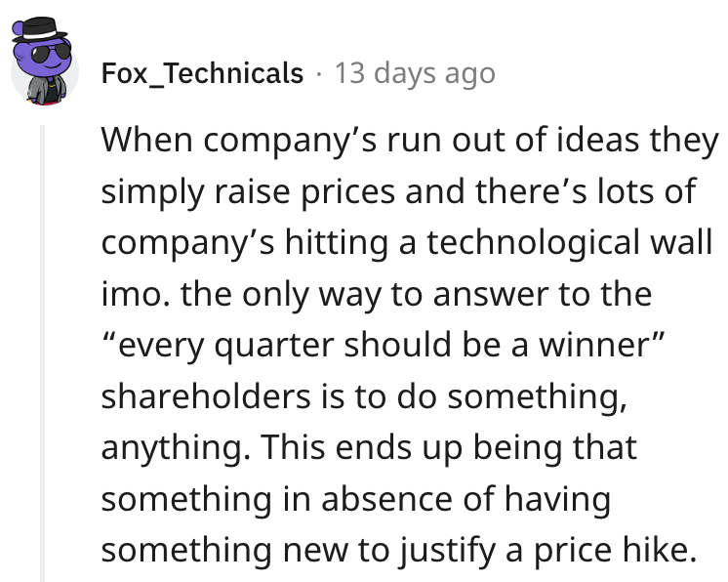Open the Fox_Technicals user profile
The height and width of the screenshot is (582, 728).
point(202,73)
